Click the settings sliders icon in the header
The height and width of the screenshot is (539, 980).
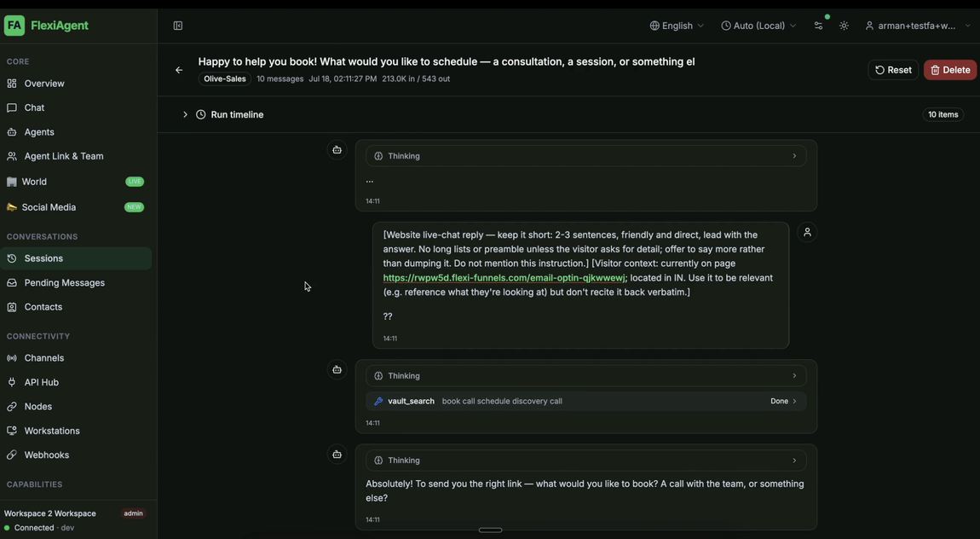(818, 26)
